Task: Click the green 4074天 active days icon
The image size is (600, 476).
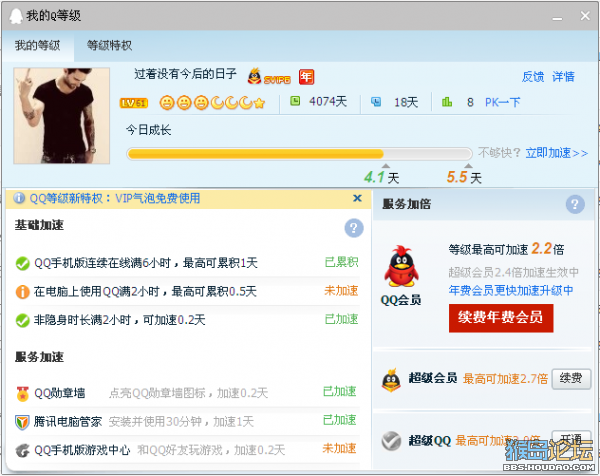Action: tap(295, 101)
